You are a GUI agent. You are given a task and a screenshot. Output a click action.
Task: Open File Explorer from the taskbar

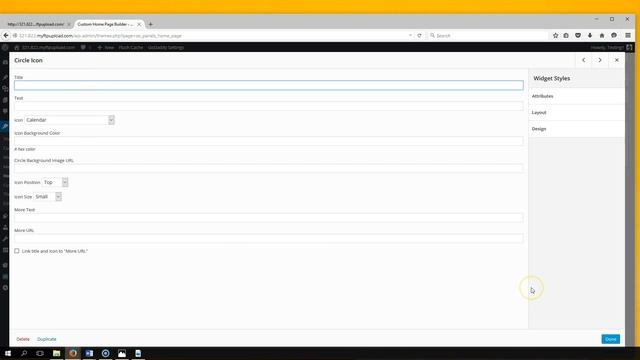coord(56,353)
